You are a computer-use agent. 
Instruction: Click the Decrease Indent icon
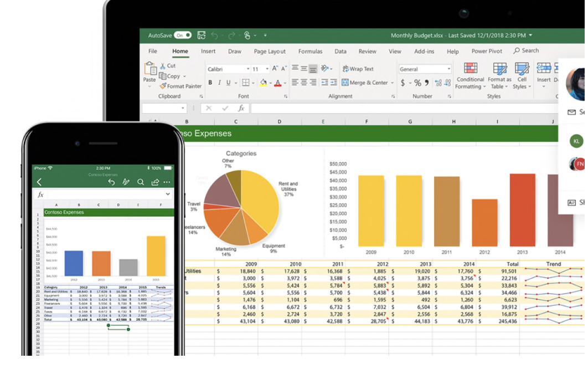[325, 82]
